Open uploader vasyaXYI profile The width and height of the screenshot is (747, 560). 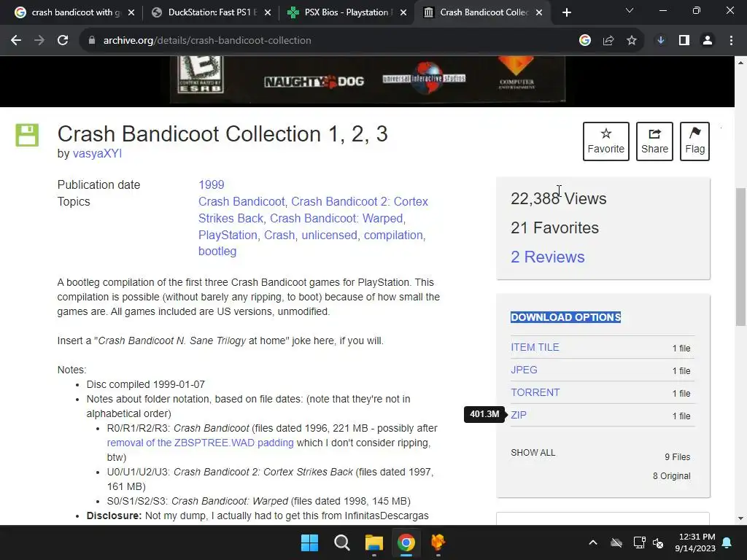(x=97, y=153)
